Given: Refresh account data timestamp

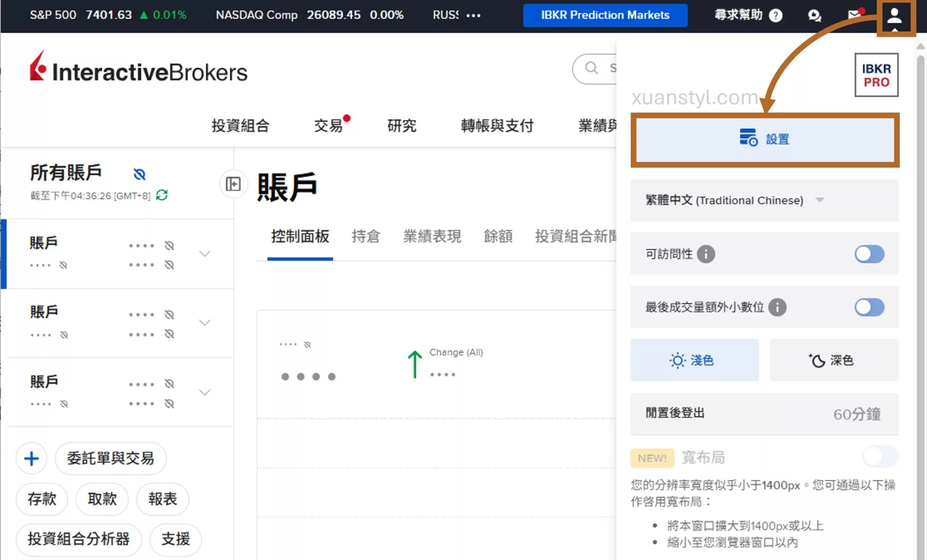Looking at the screenshot, I should (x=162, y=195).
